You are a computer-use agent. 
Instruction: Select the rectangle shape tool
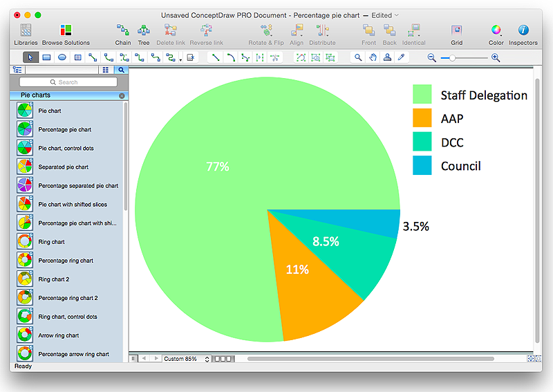click(x=46, y=57)
